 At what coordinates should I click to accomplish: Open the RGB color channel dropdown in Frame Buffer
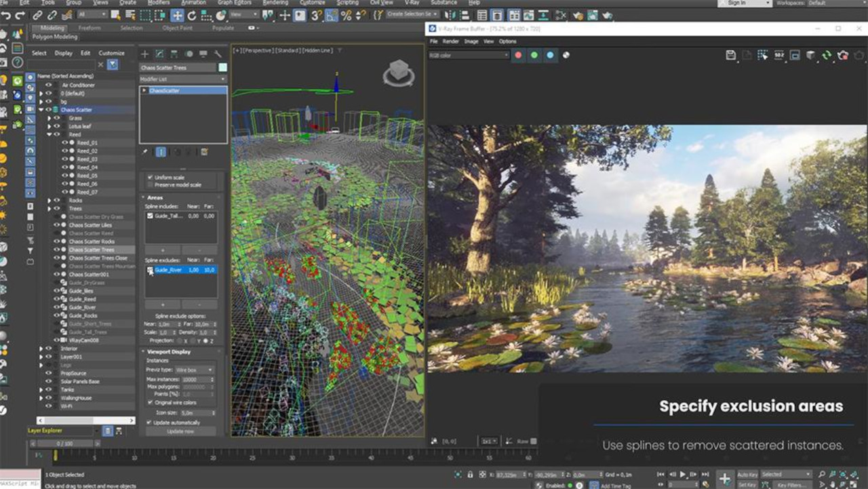tap(468, 55)
